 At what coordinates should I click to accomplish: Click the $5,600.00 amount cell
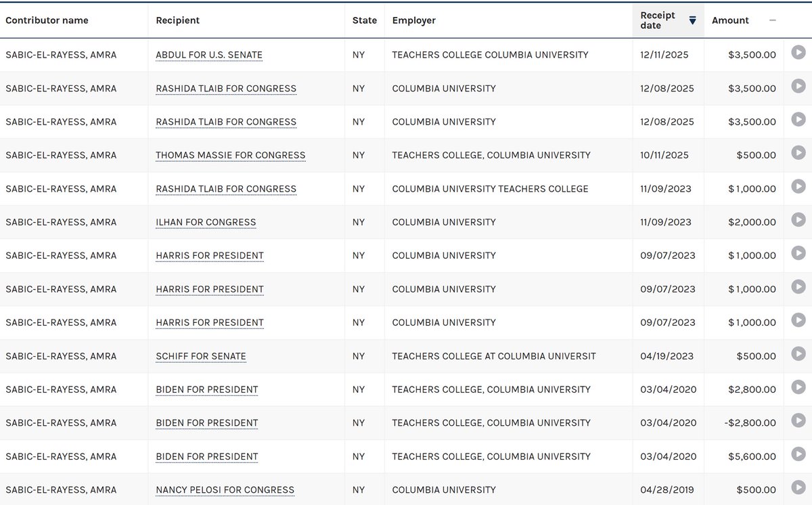point(752,456)
